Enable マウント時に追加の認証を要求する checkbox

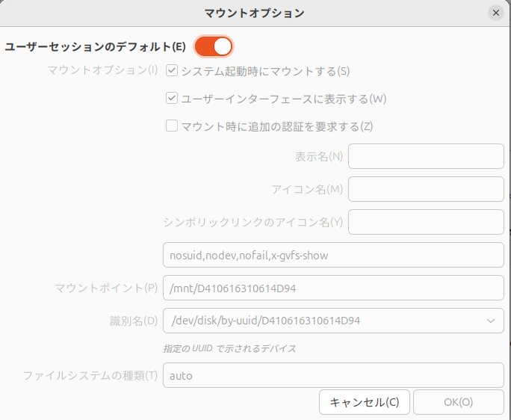[x=172, y=126]
